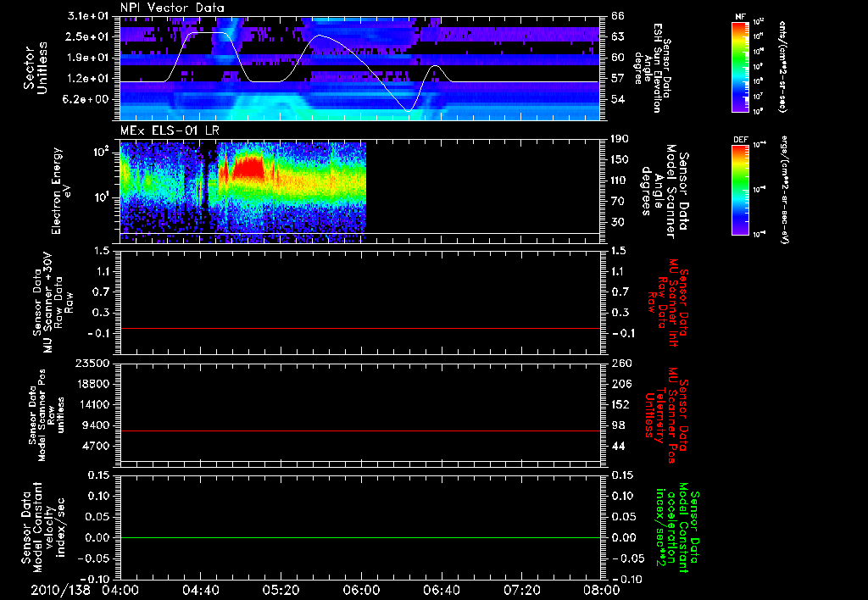Image resolution: width=868 pixels, height=600 pixels.
Task: Click the "NF" color bar heading
Action: click(x=740, y=17)
